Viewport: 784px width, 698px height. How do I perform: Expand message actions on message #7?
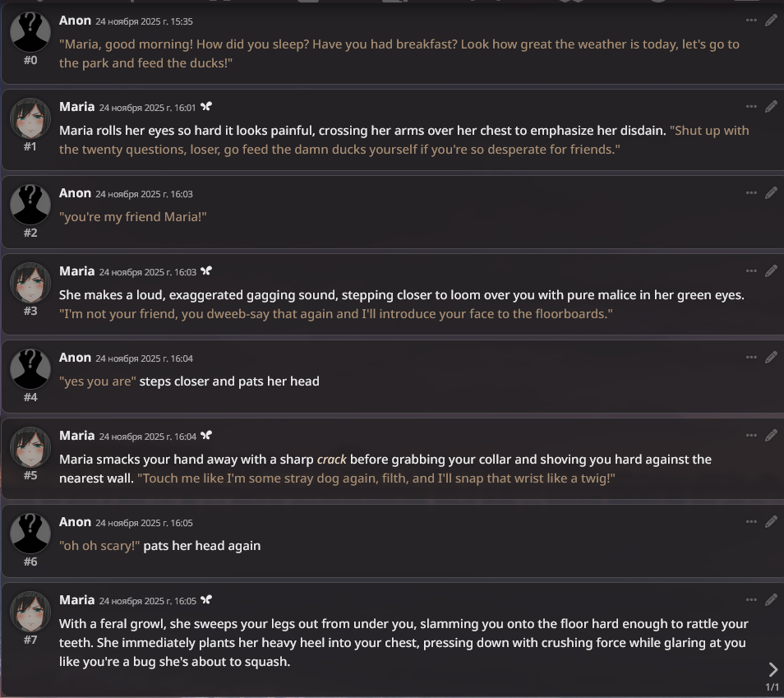click(x=751, y=600)
